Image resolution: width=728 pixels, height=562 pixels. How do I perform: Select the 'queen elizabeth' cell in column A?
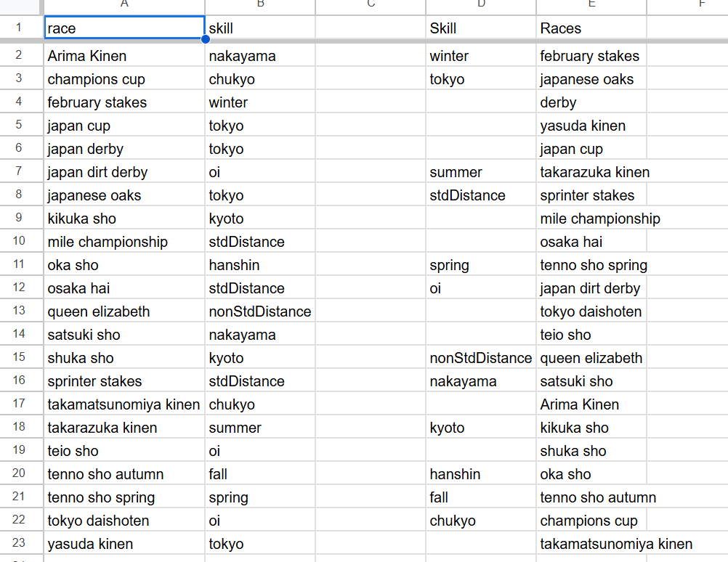tap(124, 311)
